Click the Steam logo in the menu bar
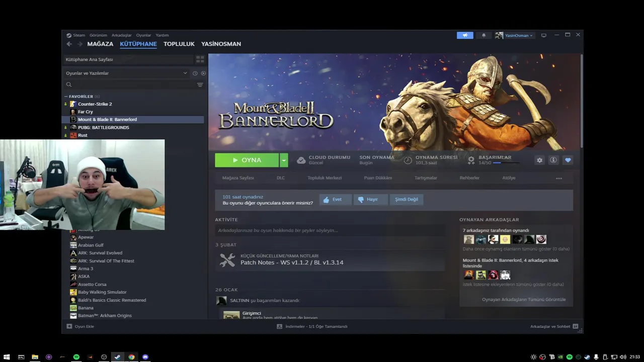This screenshot has width=644, height=362. coord(69,35)
